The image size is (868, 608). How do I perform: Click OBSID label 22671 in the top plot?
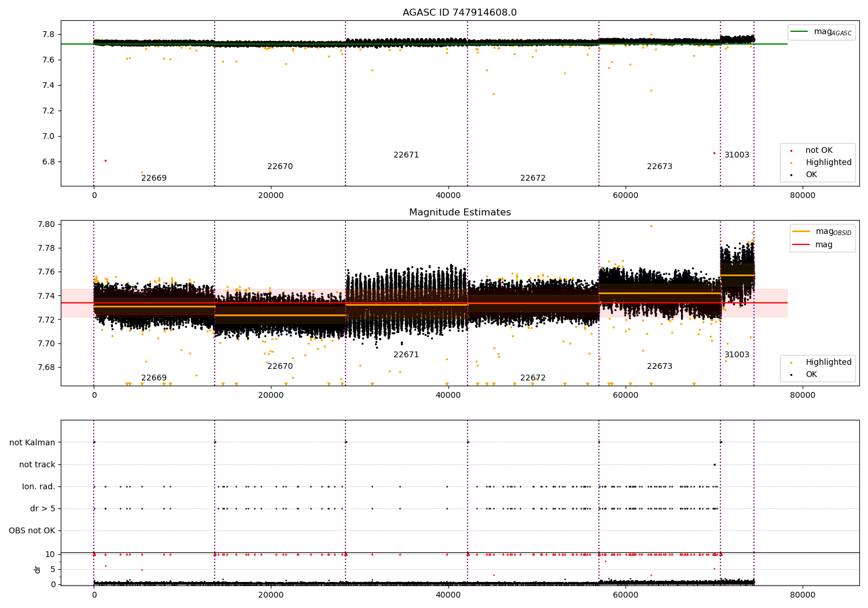click(406, 155)
